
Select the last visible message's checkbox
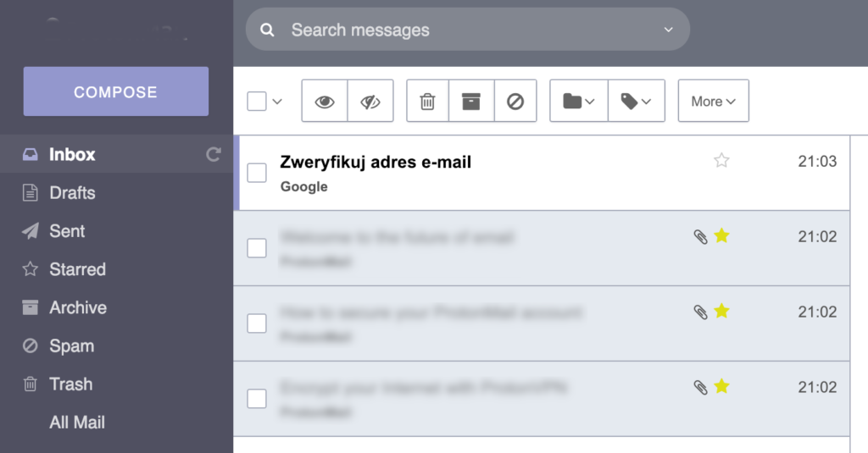tap(257, 399)
